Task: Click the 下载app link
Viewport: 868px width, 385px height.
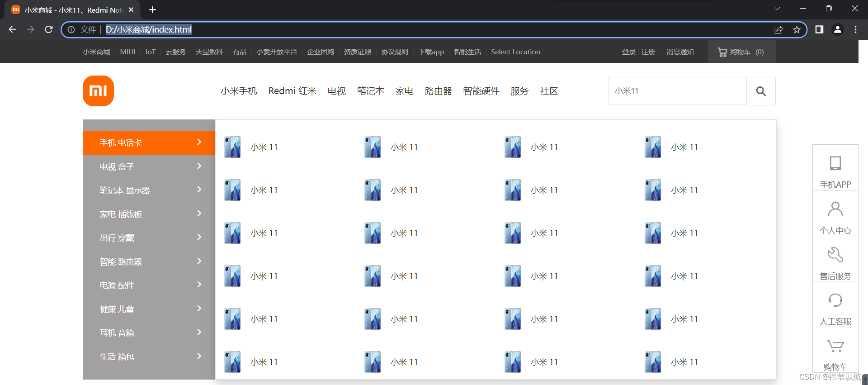Action: pyautogui.click(x=431, y=52)
